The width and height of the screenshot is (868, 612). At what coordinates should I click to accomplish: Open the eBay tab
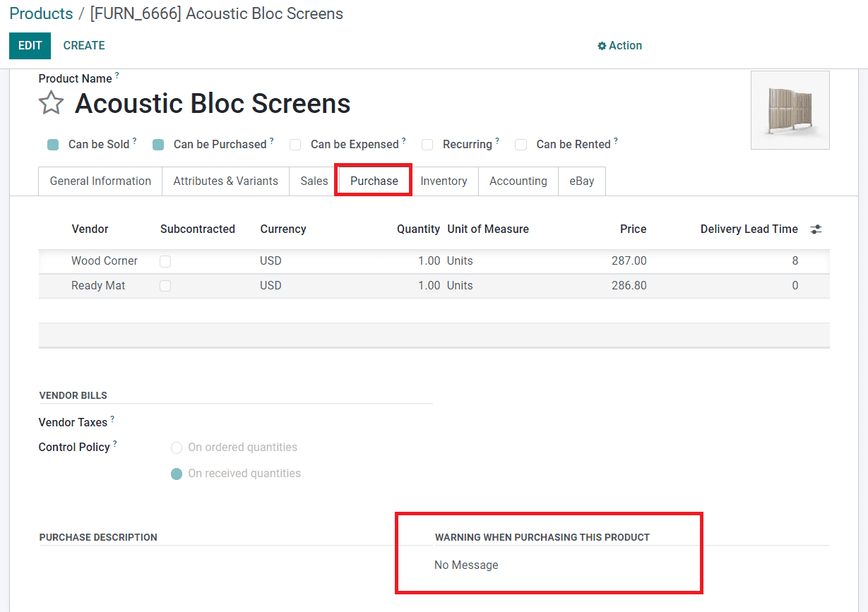581,181
